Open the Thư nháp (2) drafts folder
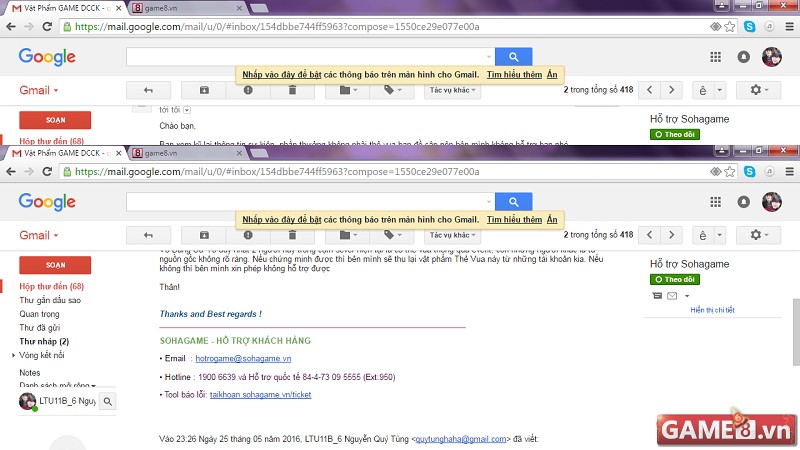The image size is (800, 450). (44, 341)
